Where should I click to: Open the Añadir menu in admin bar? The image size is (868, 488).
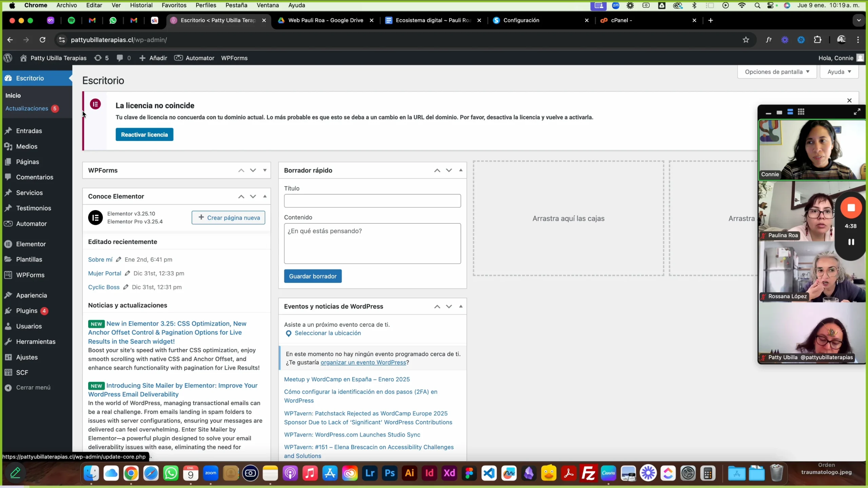pos(153,58)
